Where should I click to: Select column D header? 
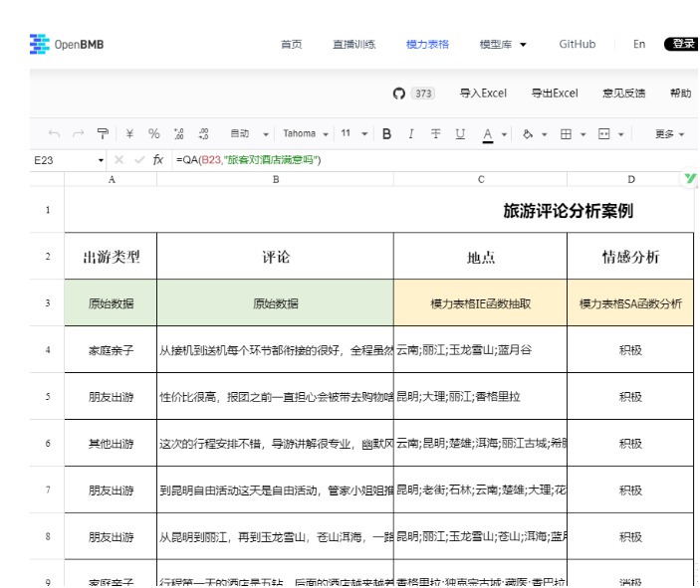(x=630, y=179)
